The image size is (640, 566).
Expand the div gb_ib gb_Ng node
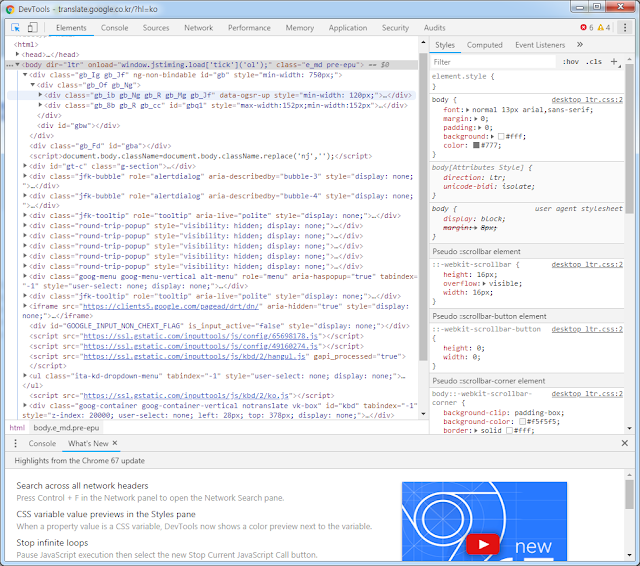[x=40, y=95]
